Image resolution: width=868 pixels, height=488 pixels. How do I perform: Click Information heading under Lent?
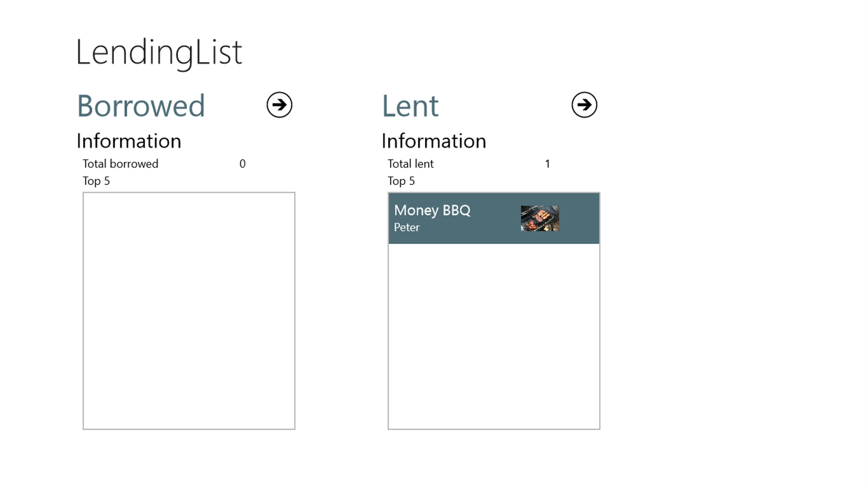pos(433,141)
